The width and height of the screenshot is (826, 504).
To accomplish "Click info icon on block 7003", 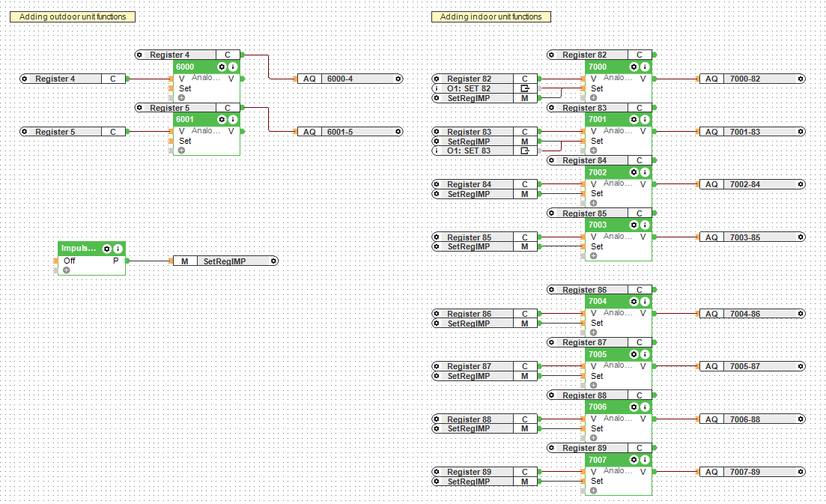I will coord(645,225).
